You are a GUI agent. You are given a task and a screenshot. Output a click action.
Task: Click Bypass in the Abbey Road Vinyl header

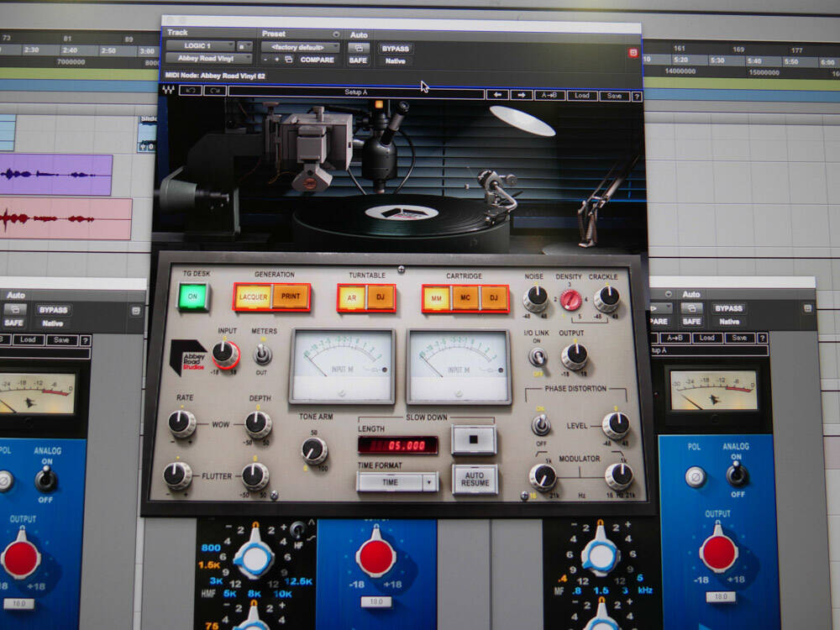click(396, 49)
